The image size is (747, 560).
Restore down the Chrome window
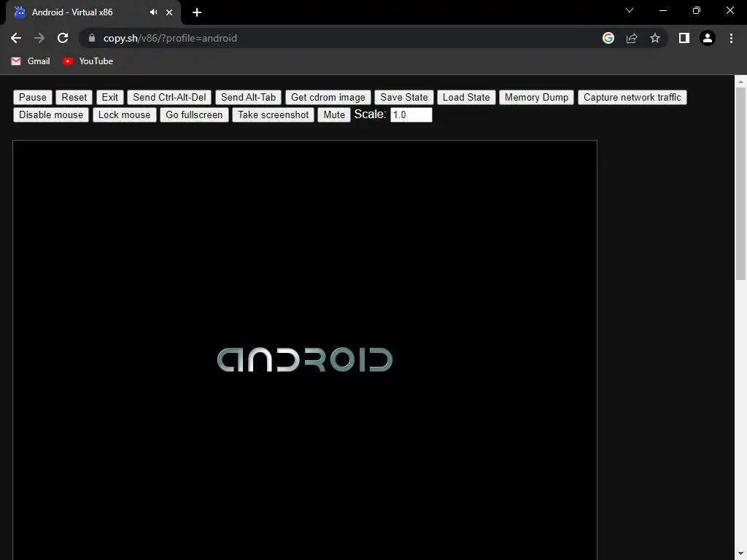tap(697, 10)
